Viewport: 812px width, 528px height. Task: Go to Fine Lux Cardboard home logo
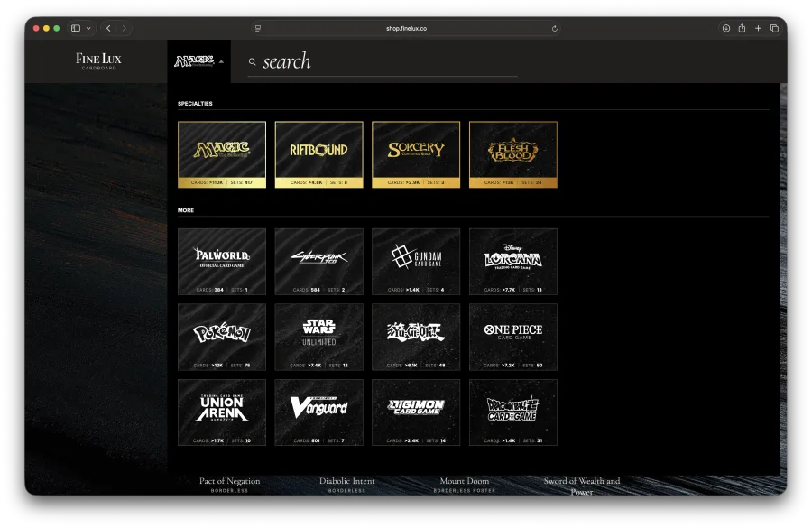click(98, 60)
